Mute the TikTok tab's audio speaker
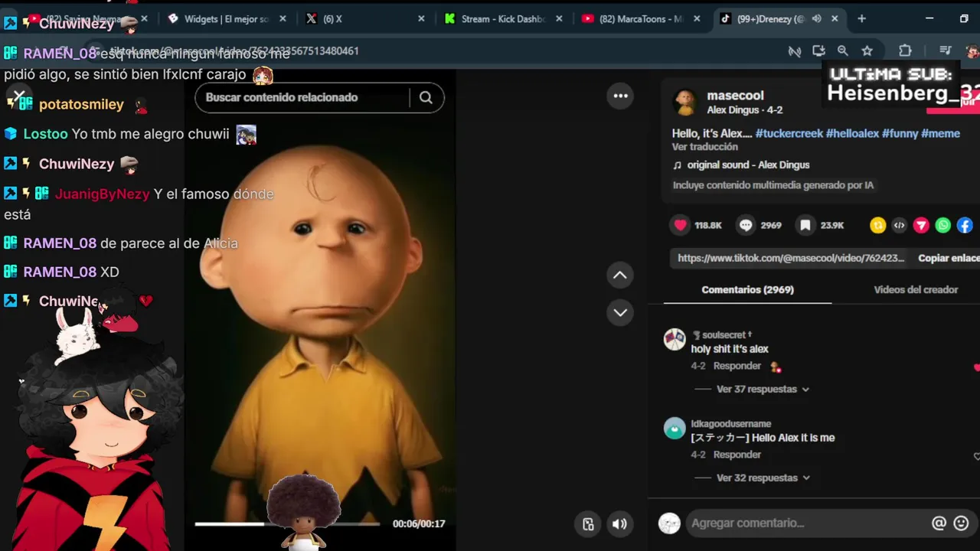The height and width of the screenshot is (551, 980). pyautogui.click(x=816, y=18)
